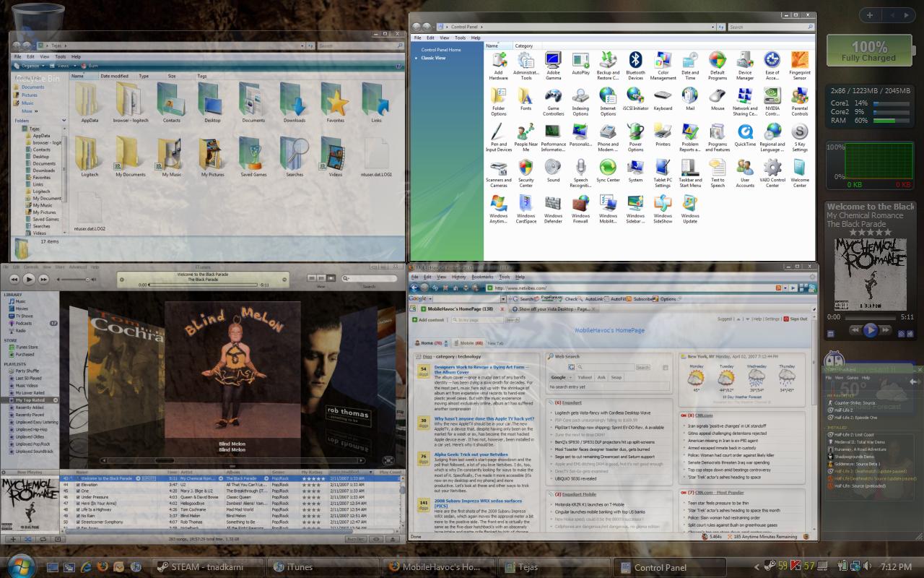Open the Security Center applet
Screen dimensions: 924x578
[526, 173]
